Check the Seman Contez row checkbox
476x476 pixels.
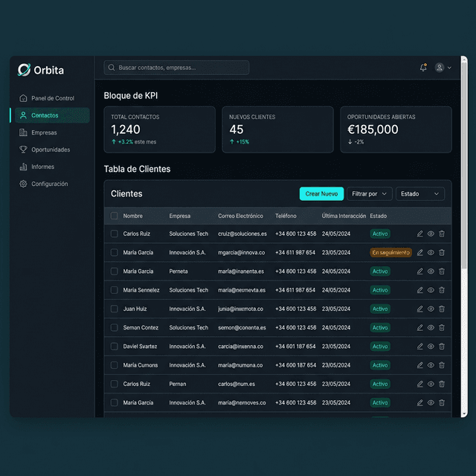pyautogui.click(x=114, y=327)
